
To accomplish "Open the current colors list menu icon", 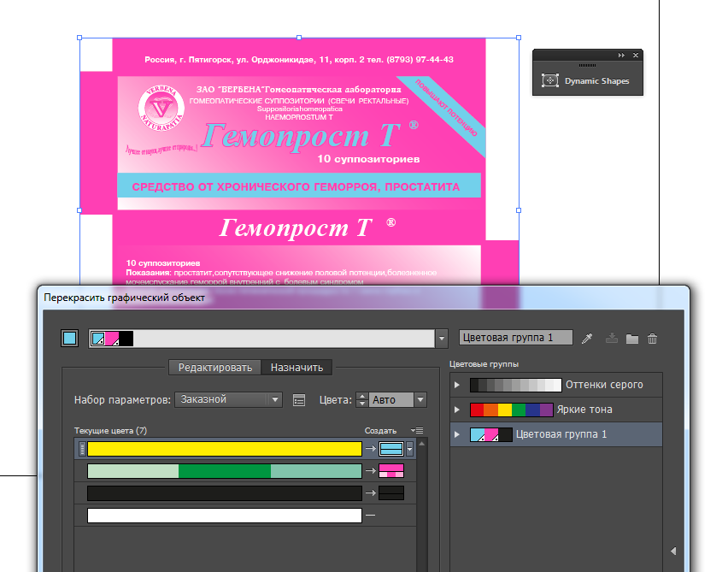I will tap(417, 430).
